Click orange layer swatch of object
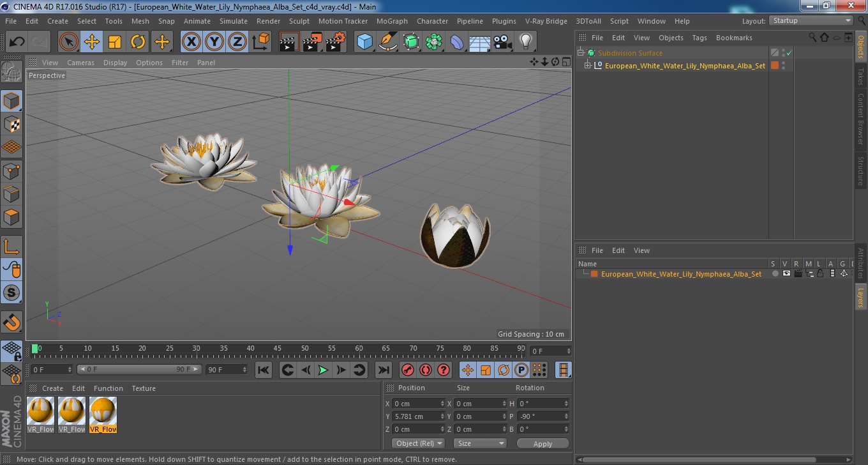Image resolution: width=868 pixels, height=465 pixels. [775, 65]
